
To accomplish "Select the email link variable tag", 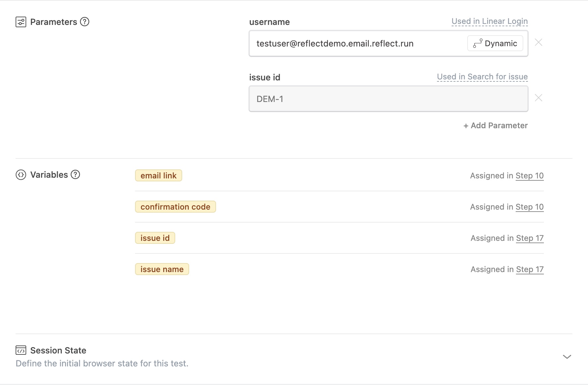I will (158, 176).
